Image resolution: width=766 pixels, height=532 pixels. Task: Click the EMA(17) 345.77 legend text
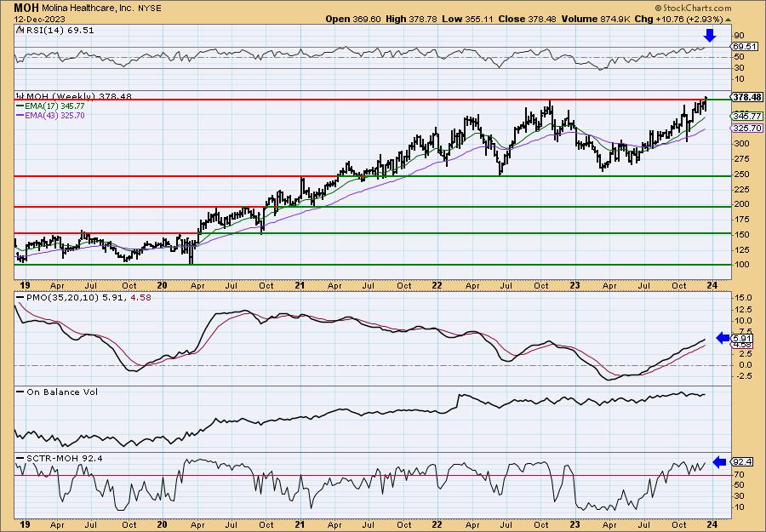click(55, 106)
